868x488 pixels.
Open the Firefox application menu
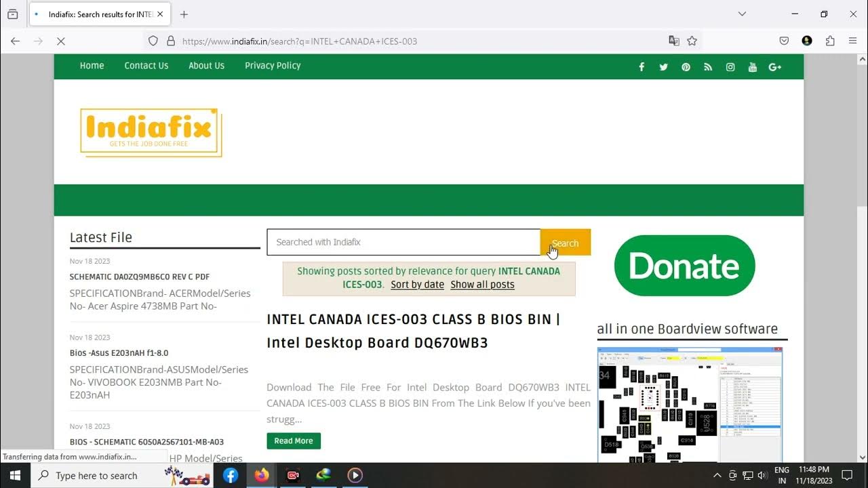click(852, 41)
